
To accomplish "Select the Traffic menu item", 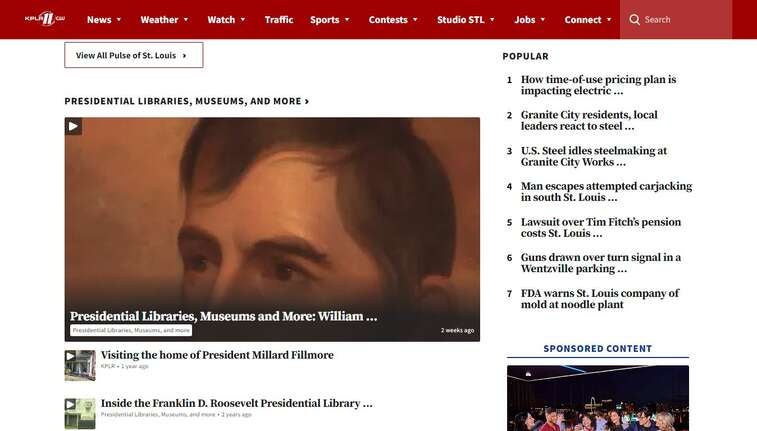I will tap(279, 20).
